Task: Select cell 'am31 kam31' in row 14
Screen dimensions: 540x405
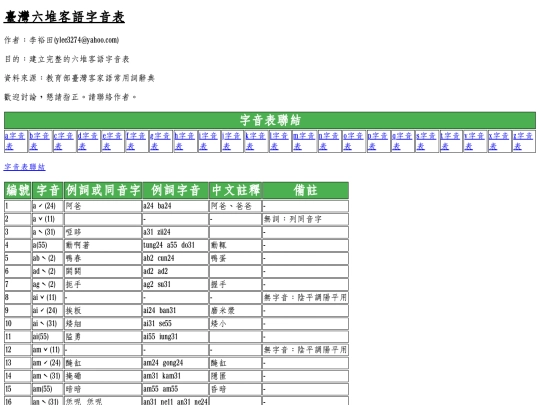Action: click(175, 376)
